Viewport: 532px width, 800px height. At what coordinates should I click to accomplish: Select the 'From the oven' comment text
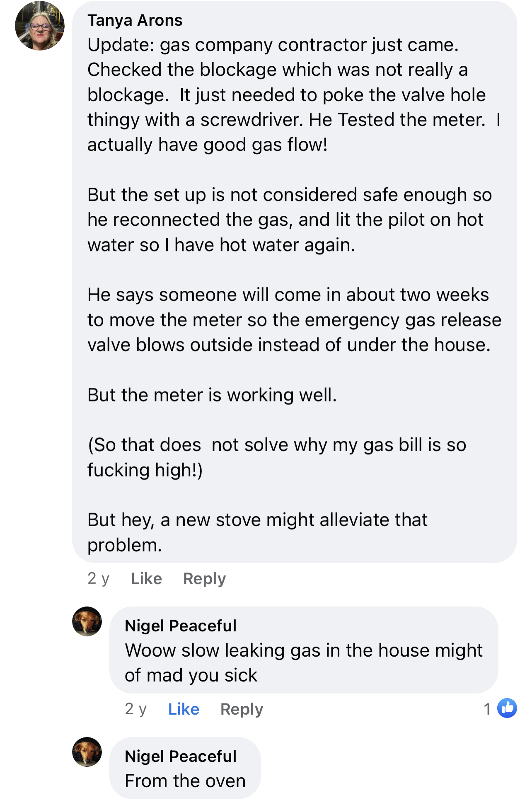coord(185,781)
